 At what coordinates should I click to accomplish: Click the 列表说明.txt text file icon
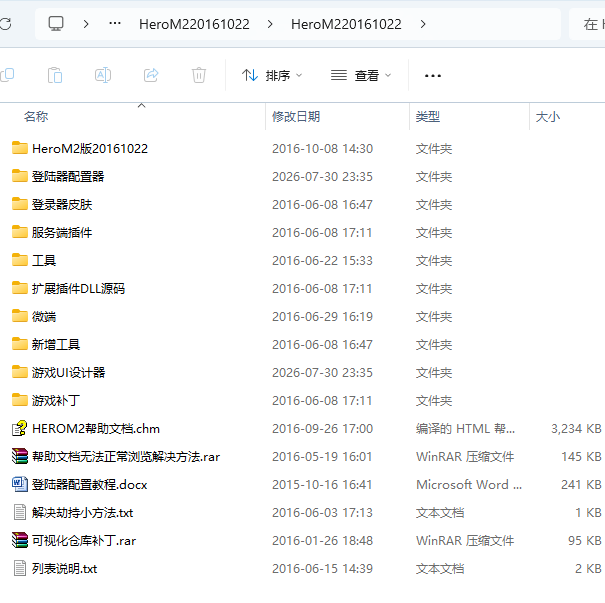click(x=20, y=568)
